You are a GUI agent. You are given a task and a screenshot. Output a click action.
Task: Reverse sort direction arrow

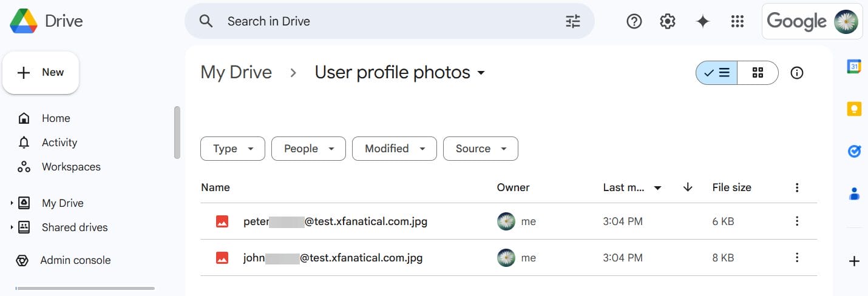point(688,187)
